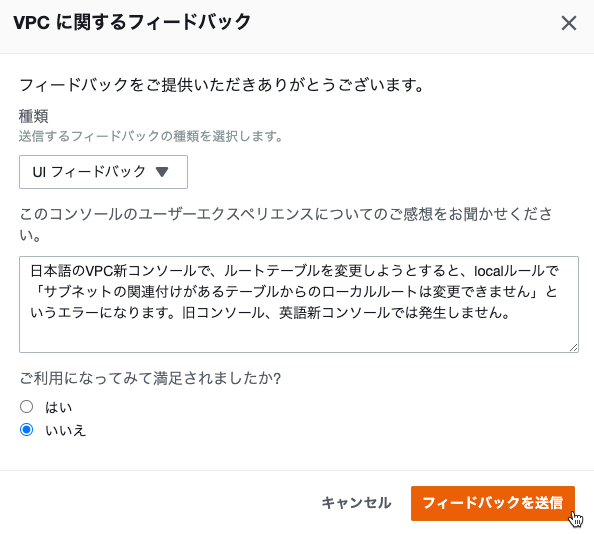Click the text area resize handle corner
The height and width of the screenshot is (534, 594).
click(573, 347)
